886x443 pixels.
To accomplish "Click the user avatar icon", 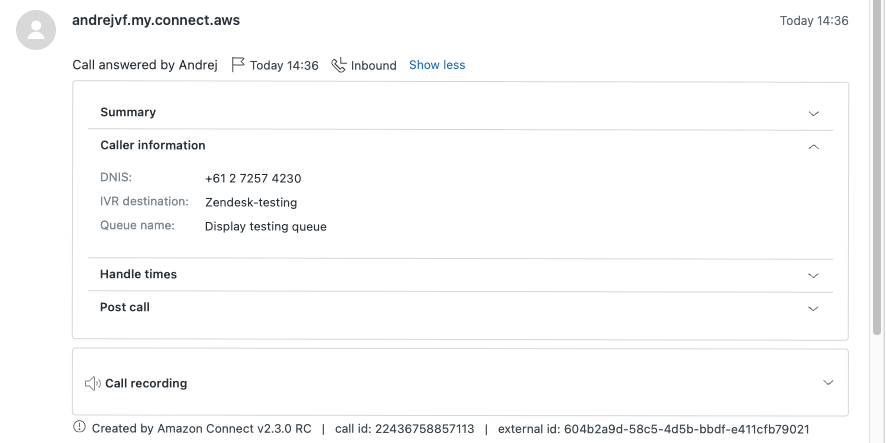I will coord(36,29).
